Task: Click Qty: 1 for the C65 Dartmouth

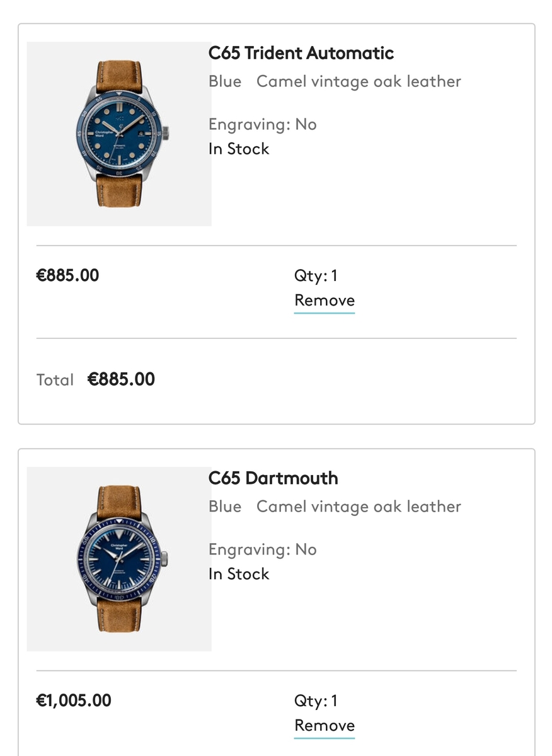Action: pyautogui.click(x=316, y=701)
